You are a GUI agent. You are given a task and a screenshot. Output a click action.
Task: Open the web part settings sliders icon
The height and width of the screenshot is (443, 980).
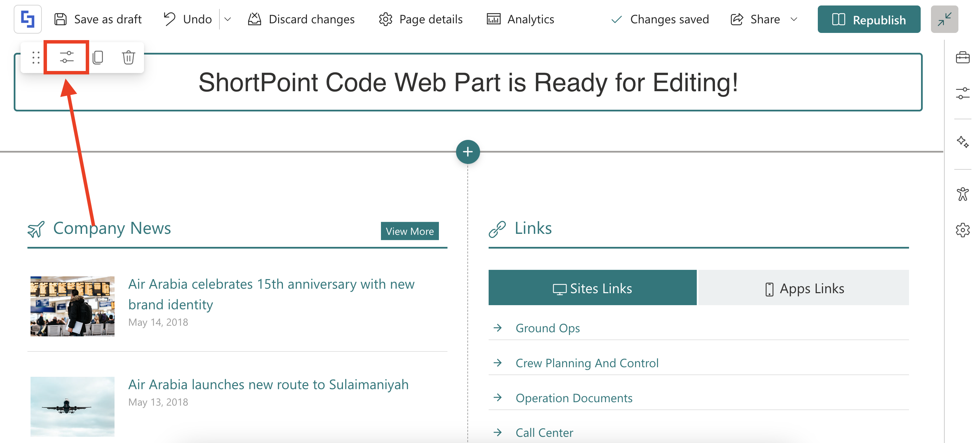[x=67, y=57]
